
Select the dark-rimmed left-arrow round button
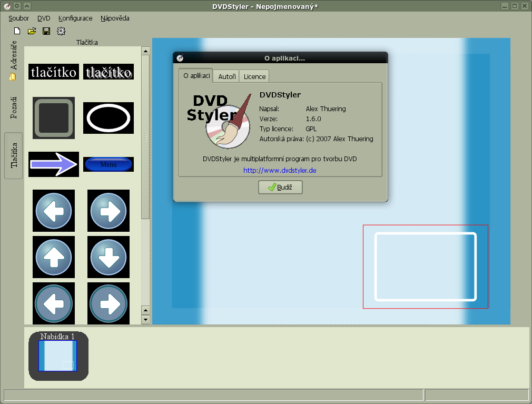(x=54, y=303)
